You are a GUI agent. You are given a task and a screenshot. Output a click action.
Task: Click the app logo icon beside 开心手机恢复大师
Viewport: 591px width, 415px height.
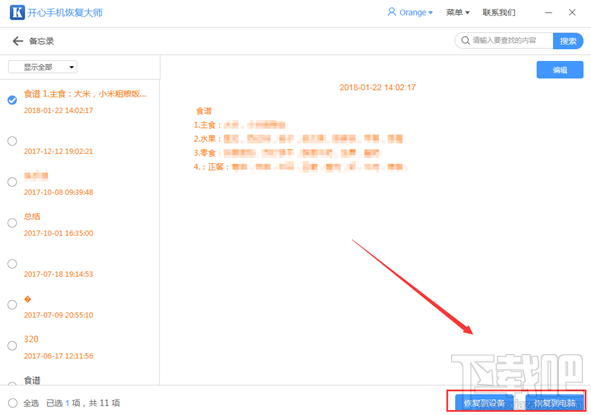17,12
